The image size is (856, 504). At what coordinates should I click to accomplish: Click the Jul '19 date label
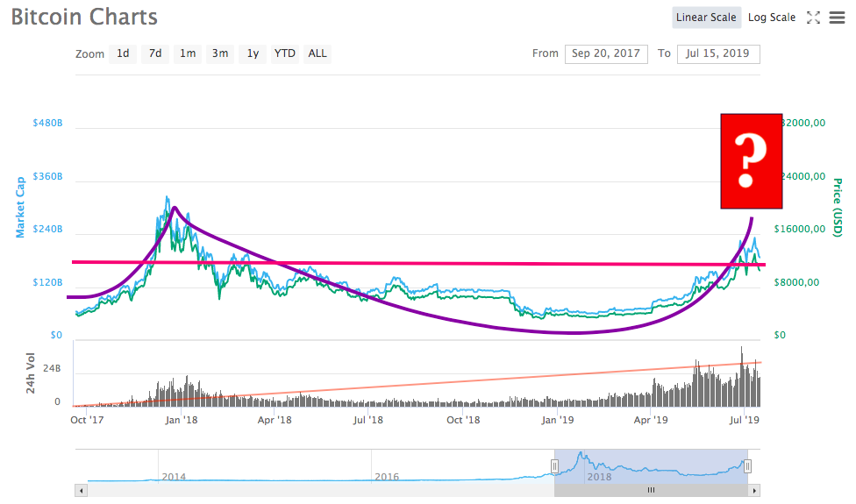744,420
